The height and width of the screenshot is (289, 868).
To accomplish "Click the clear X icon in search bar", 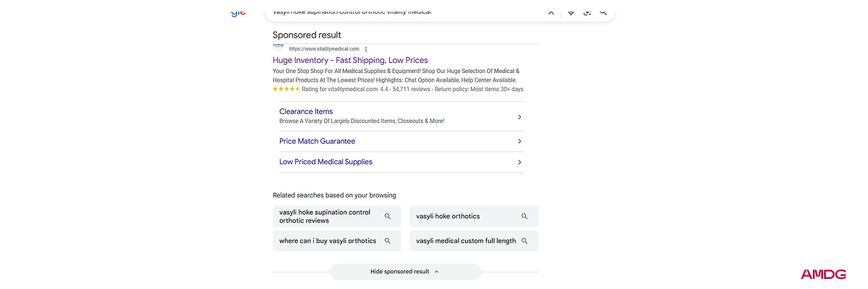I will 551,12.
